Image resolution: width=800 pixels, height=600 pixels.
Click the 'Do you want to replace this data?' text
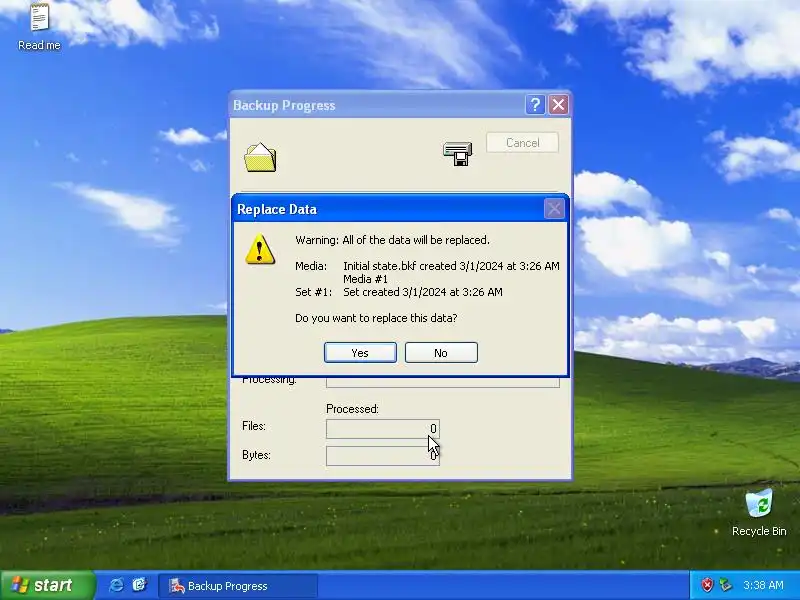[x=376, y=318]
